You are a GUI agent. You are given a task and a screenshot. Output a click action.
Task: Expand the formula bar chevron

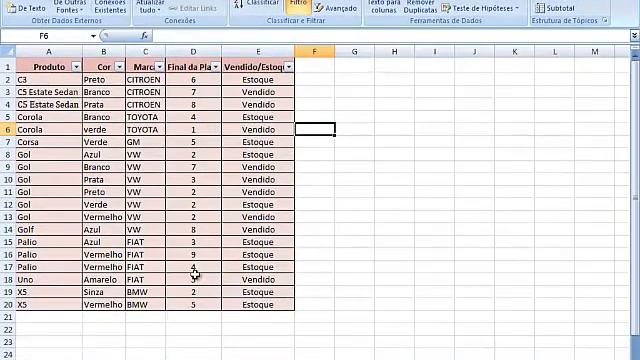point(634,36)
